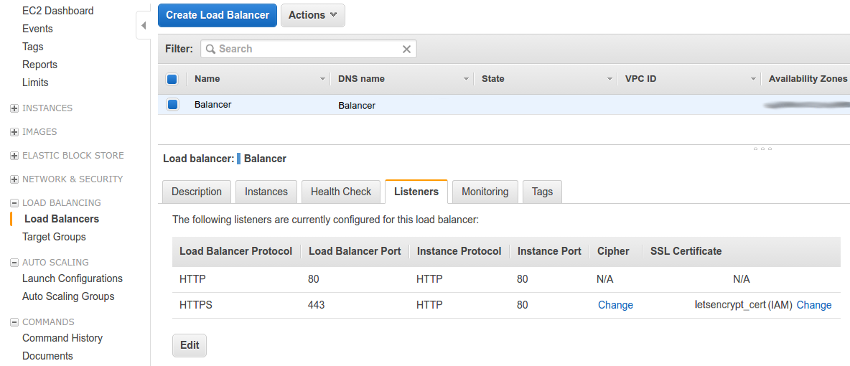Open Limits in the sidebar
Viewport: 850px width, 366px height.
click(35, 82)
